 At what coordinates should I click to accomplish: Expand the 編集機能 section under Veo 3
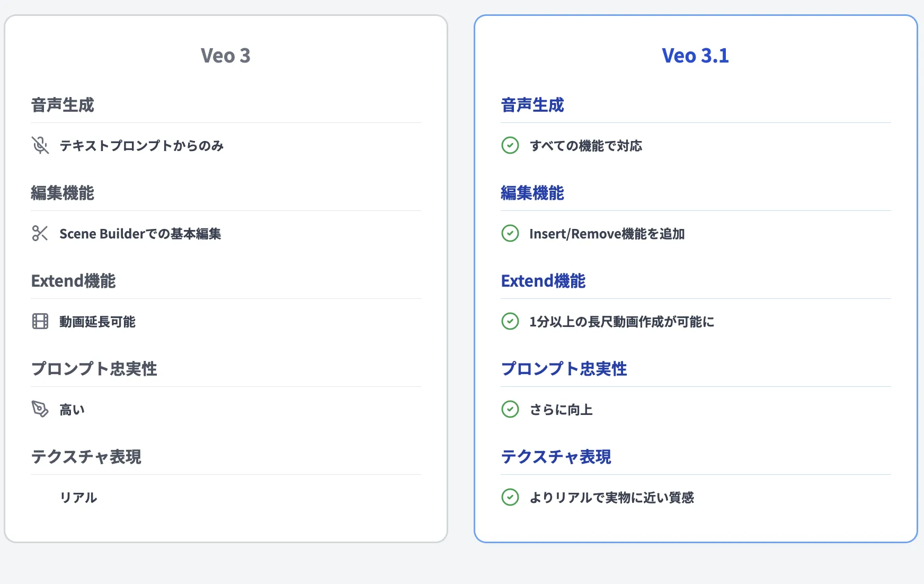coord(64,193)
